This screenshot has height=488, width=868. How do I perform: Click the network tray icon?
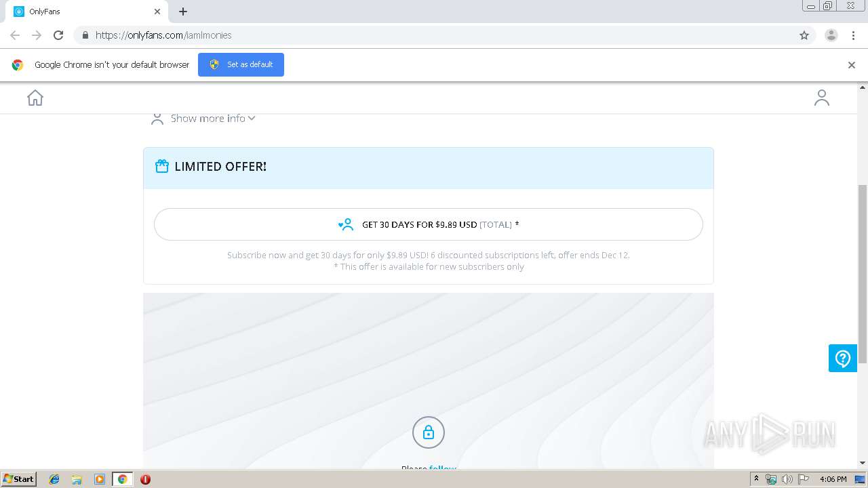[771, 479]
